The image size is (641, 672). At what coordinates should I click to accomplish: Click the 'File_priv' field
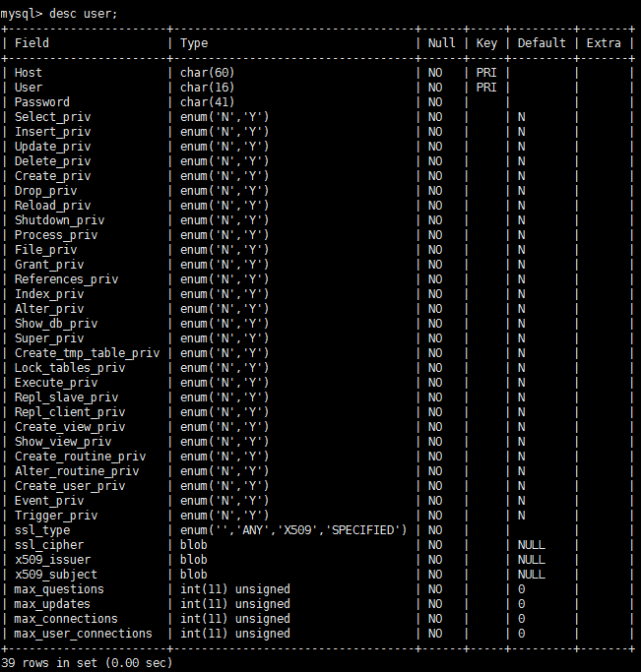coord(46,250)
